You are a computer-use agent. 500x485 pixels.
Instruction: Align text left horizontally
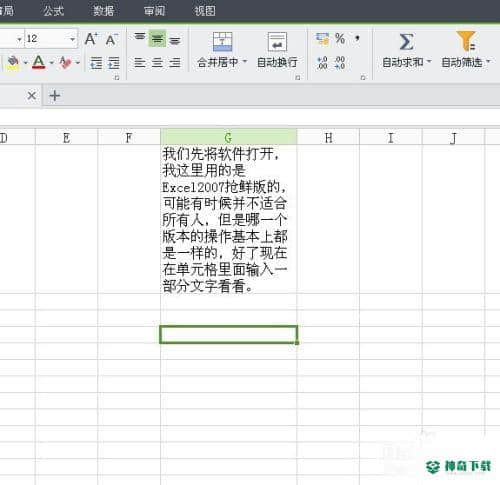click(x=140, y=62)
